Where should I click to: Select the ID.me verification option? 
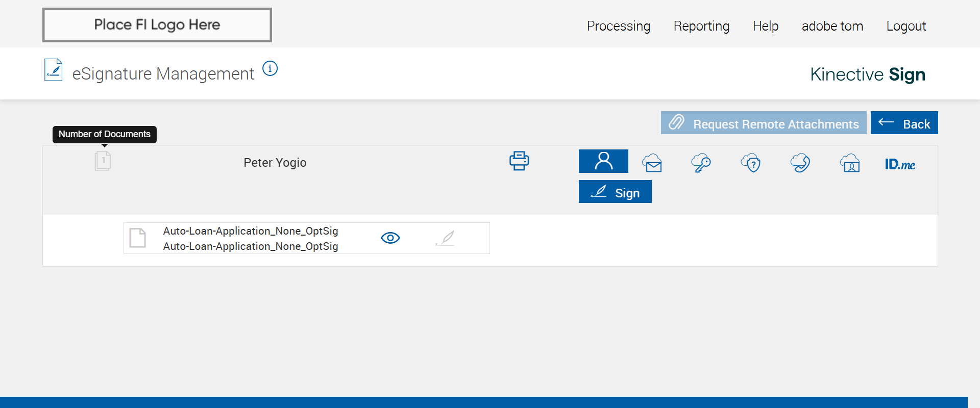(900, 164)
